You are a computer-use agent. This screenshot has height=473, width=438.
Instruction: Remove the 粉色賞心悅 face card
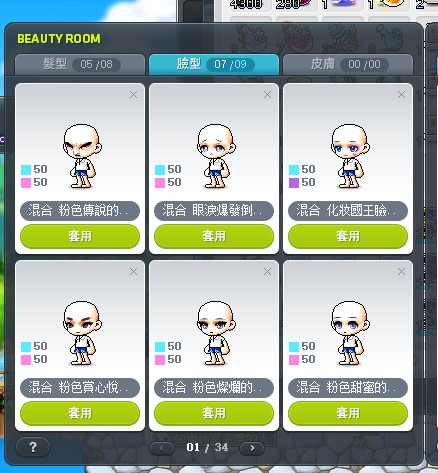tap(133, 272)
